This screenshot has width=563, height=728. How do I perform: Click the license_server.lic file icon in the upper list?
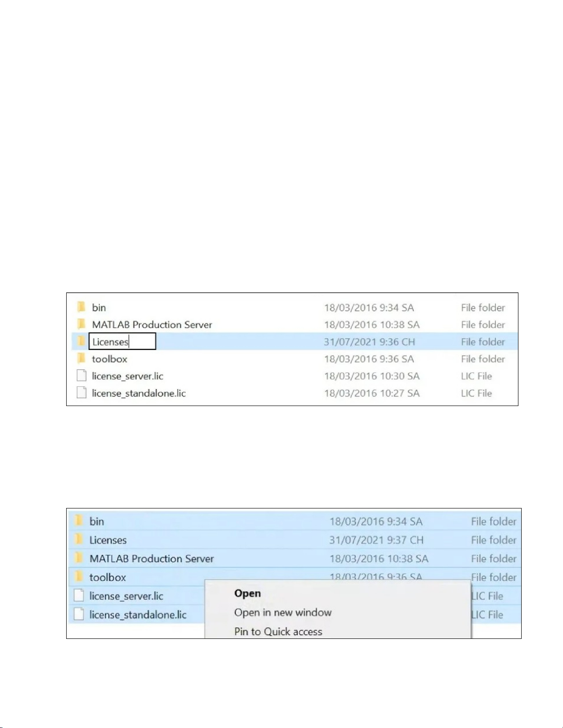(81, 376)
